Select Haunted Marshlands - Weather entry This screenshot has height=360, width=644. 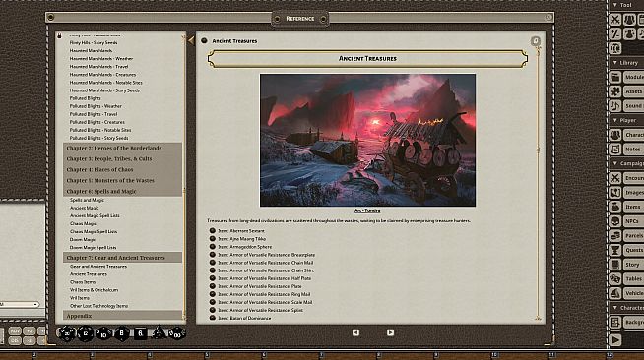[101, 59]
